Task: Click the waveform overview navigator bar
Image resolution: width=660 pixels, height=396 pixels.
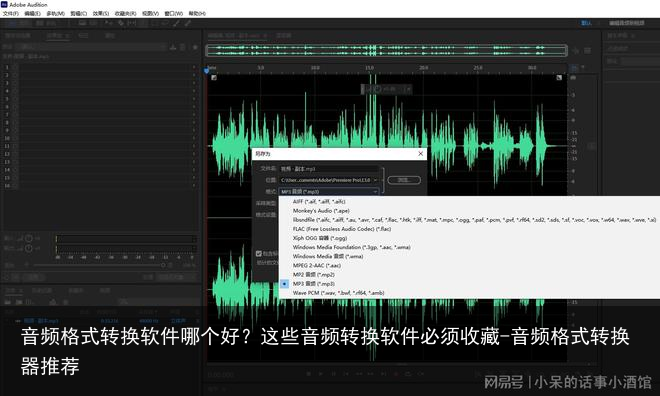Action: tap(386, 51)
